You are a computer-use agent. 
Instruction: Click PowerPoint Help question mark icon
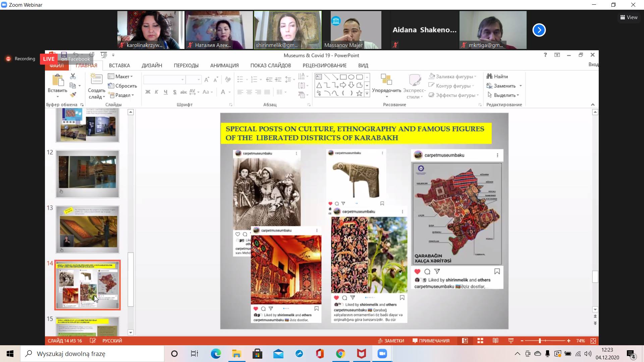[x=545, y=55]
